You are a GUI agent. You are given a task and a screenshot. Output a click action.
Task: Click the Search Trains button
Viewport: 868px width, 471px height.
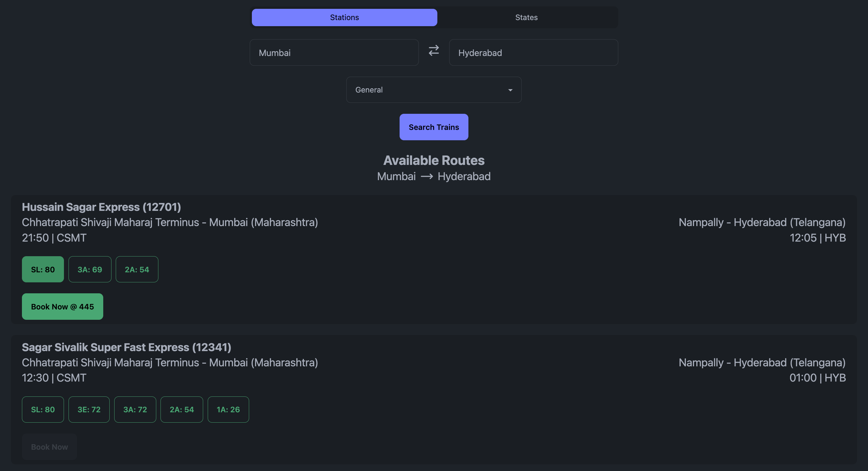tap(434, 127)
